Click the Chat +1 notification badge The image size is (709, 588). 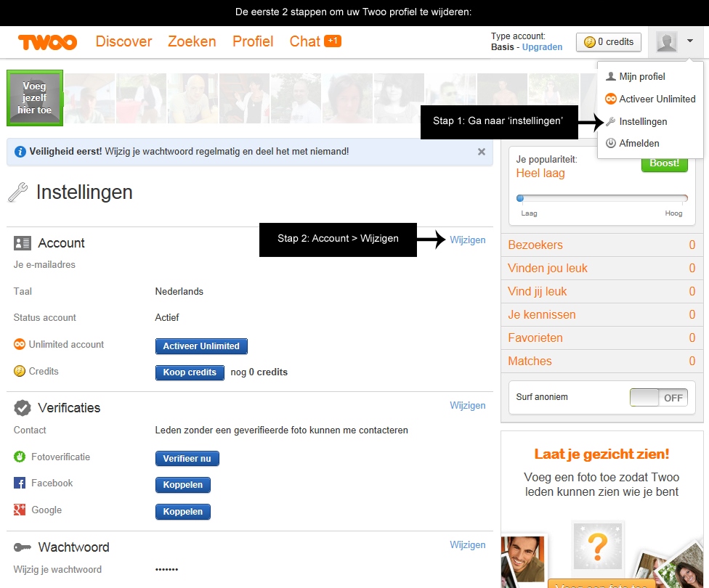[x=333, y=41]
